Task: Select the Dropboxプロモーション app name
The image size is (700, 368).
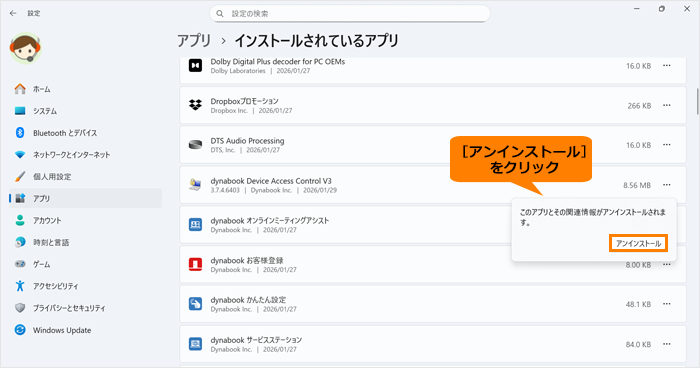Action: [x=245, y=101]
